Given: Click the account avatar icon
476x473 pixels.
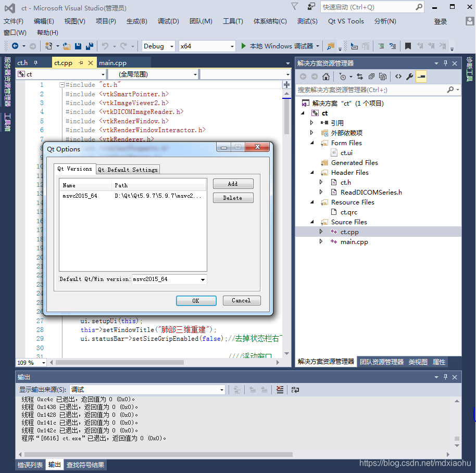Looking at the screenshot, I should pyautogui.click(x=469, y=21).
